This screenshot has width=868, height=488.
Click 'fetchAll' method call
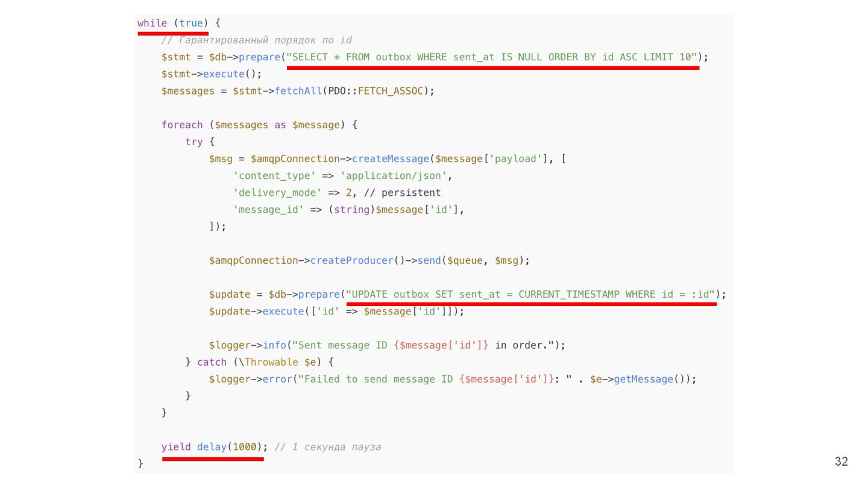point(298,91)
